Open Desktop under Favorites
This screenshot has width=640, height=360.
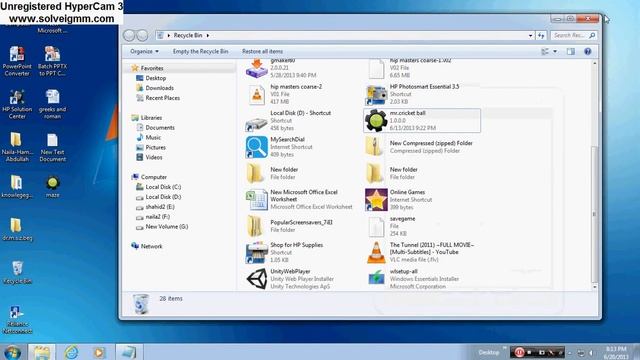click(156, 78)
